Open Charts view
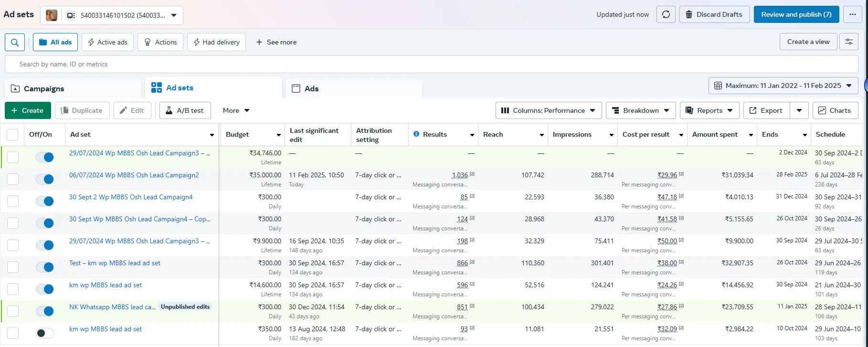This screenshot has height=347, width=868. 835,110
